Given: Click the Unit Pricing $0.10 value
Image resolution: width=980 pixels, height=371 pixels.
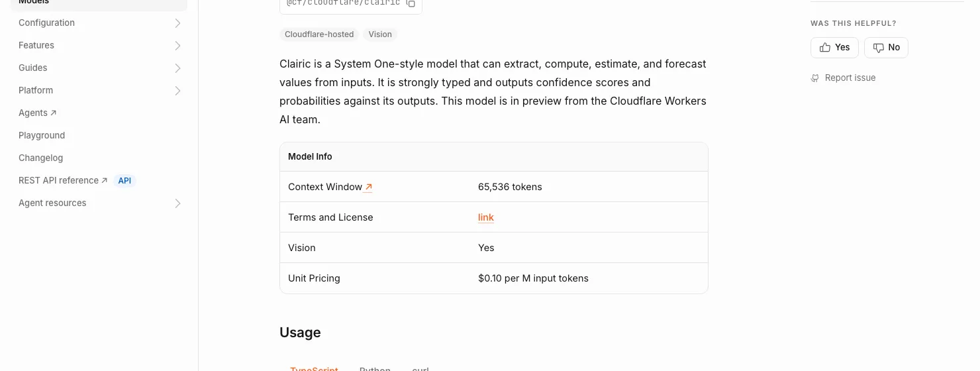Looking at the screenshot, I should point(533,278).
